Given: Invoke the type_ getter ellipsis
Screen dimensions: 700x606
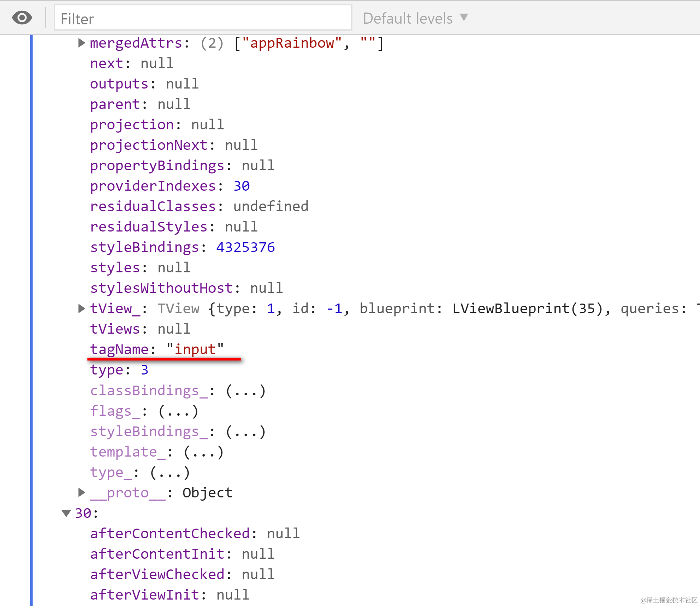Looking at the screenshot, I should point(170,472).
